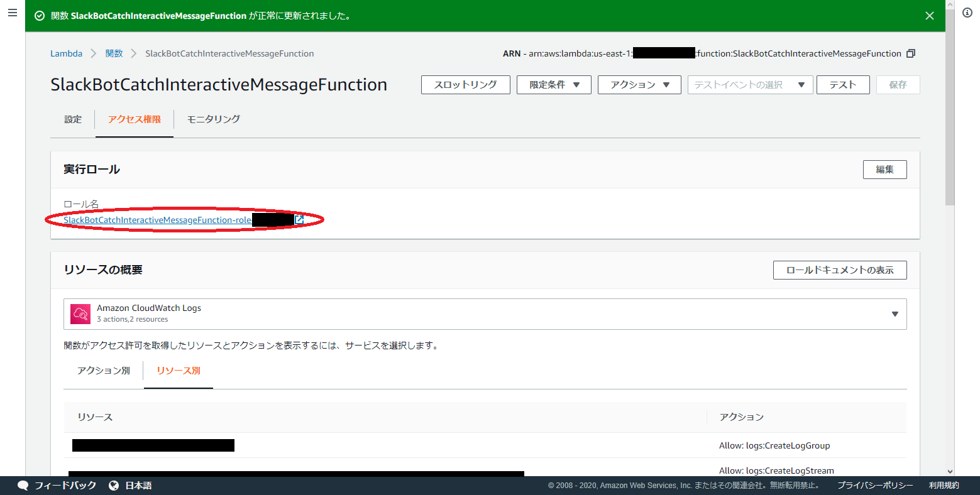Click the テスト button
Viewport: 980px width, 495px height.
coord(843,85)
